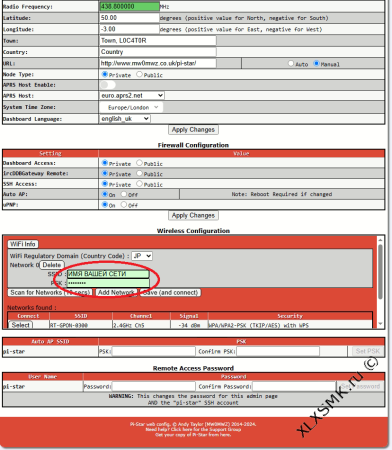The image size is (392, 450).
Task: Select Off for uPNP
Action: coord(124,204)
